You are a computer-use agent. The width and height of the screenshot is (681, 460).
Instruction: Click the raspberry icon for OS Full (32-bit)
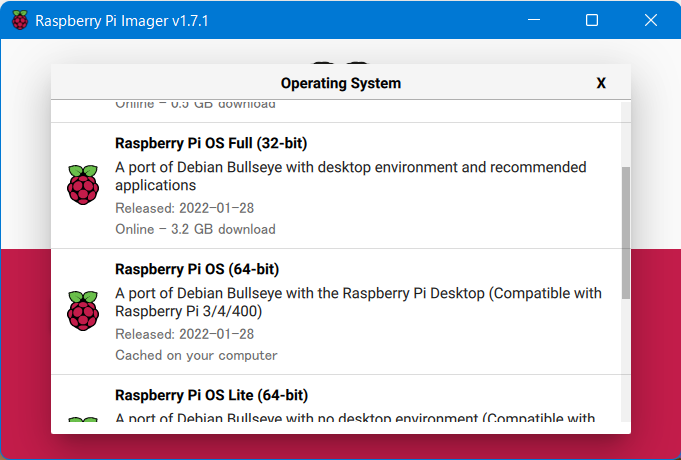pyautogui.click(x=83, y=185)
